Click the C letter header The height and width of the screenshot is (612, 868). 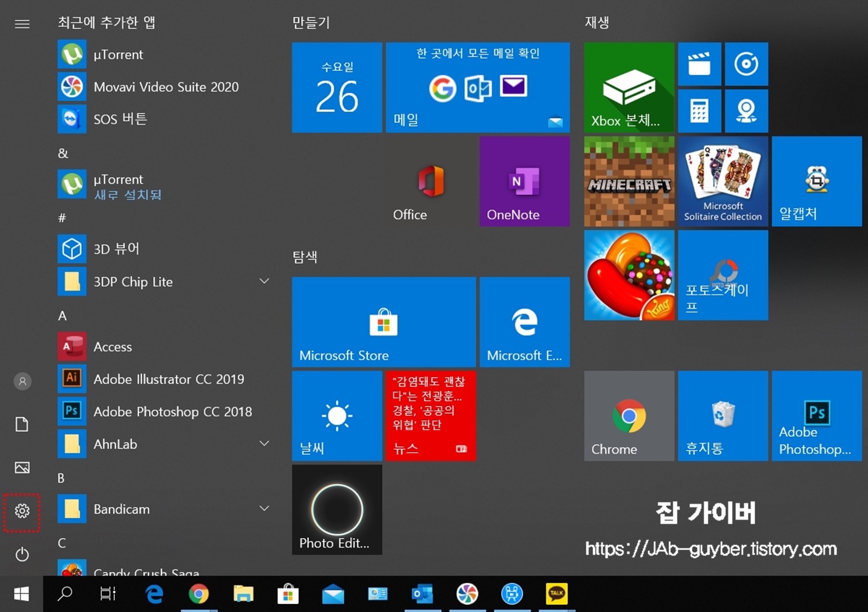pos(62,543)
